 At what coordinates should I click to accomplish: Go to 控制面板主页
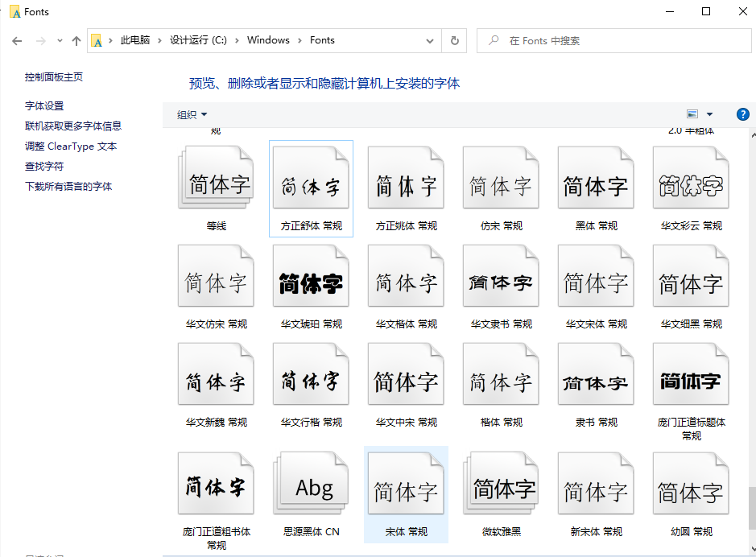(54, 77)
